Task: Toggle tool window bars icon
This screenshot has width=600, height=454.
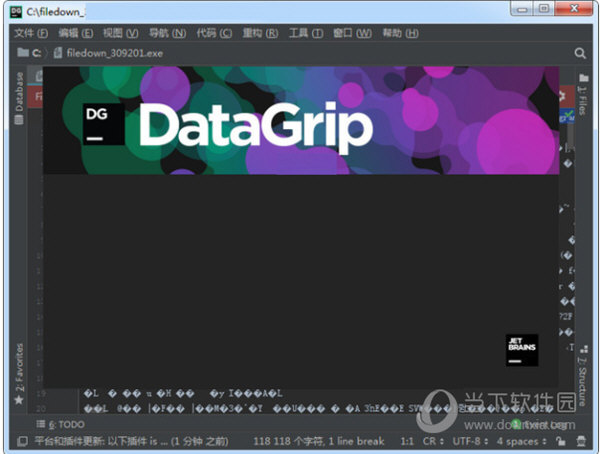Action: (22, 441)
